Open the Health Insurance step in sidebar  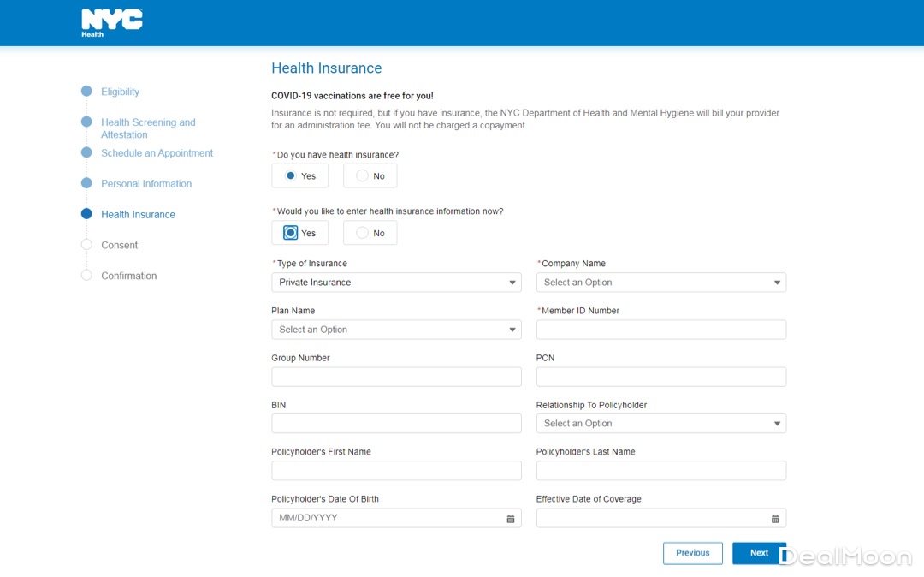tap(138, 215)
